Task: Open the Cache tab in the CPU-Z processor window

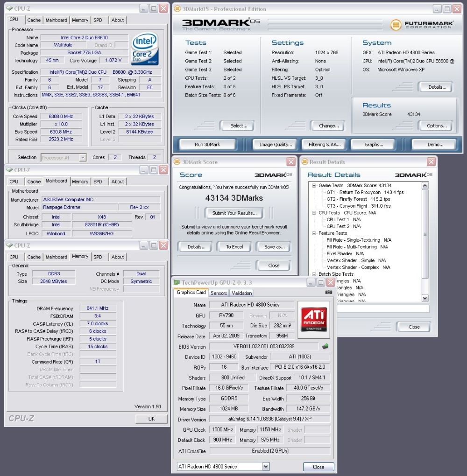Action: pos(34,20)
